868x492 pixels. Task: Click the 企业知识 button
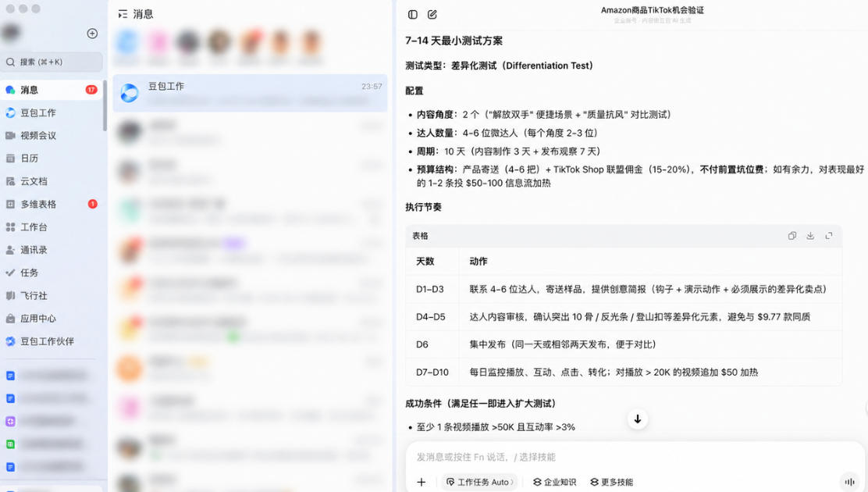[554, 482]
